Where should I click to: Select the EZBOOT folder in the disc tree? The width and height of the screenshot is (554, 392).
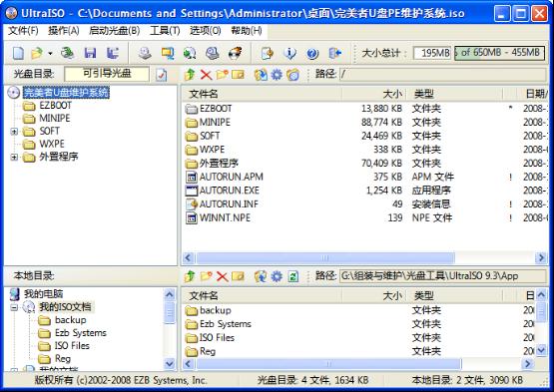click(56, 106)
